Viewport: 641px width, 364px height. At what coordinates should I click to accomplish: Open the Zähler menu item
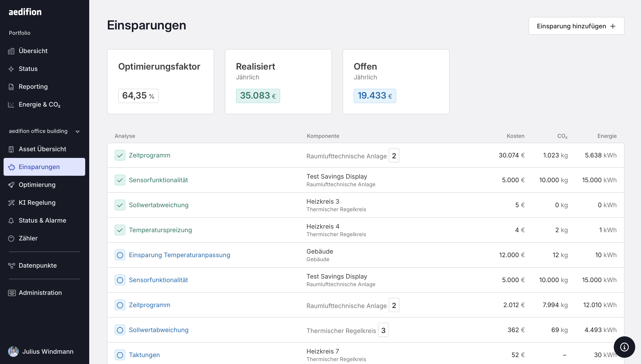point(28,238)
